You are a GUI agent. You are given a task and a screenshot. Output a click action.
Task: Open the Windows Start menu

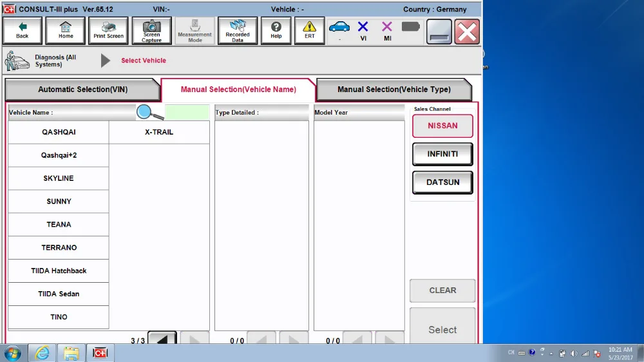point(12,353)
